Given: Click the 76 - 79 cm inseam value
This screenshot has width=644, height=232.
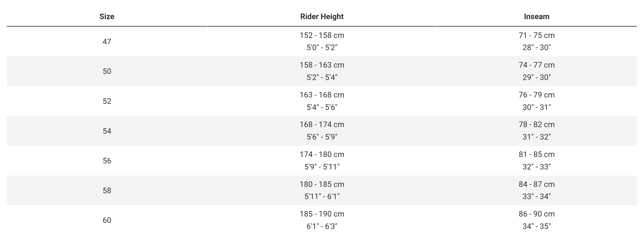Looking at the screenshot, I should pos(536,95).
